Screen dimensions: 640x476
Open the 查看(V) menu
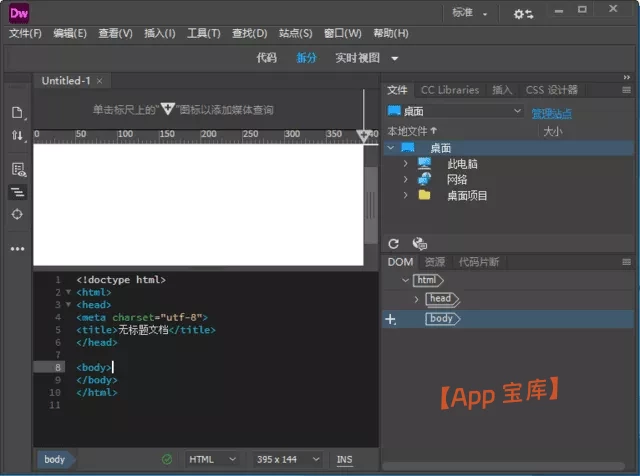tap(116, 33)
